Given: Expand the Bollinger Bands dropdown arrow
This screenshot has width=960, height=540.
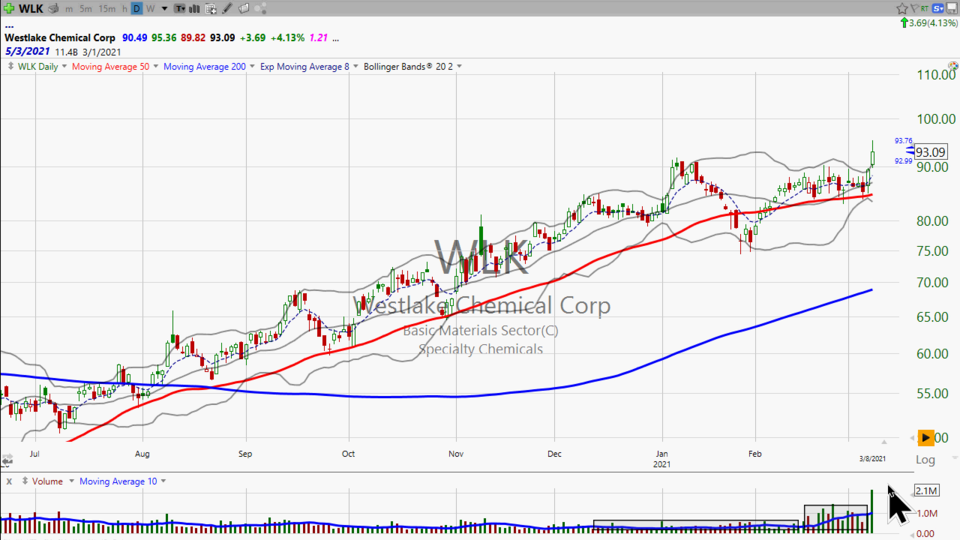Looking at the screenshot, I should (459, 66).
